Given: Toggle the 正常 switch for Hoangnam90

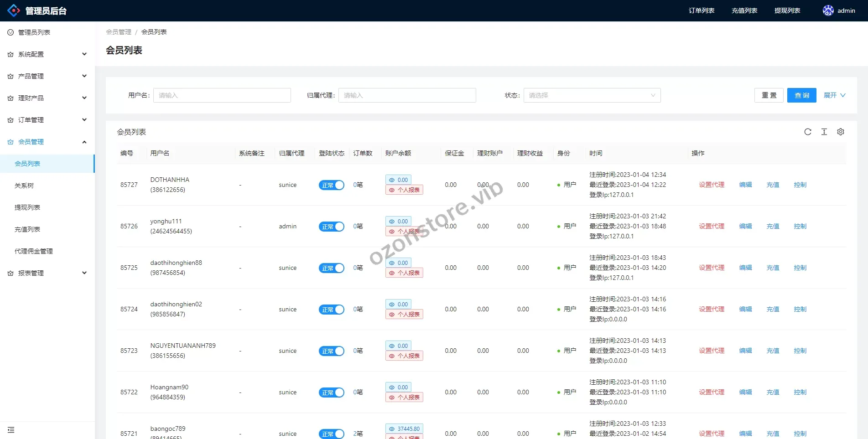Looking at the screenshot, I should (x=332, y=392).
